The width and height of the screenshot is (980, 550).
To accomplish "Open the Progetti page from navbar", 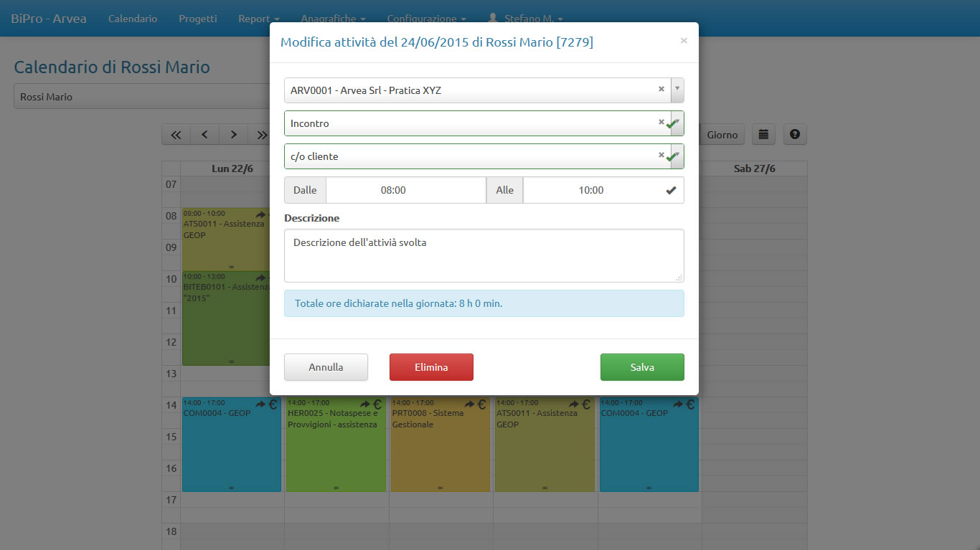I will point(197,19).
